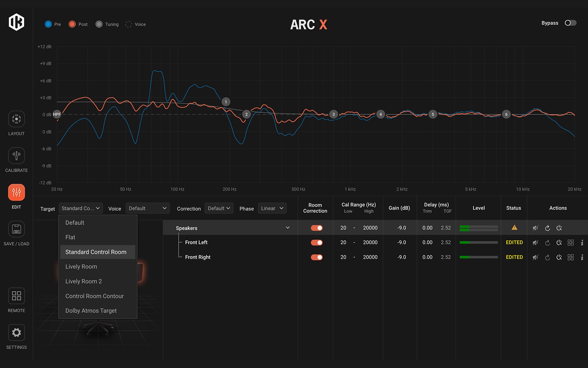Open the Layout panel from sidebar
The height and width of the screenshot is (368, 588).
tap(16, 119)
